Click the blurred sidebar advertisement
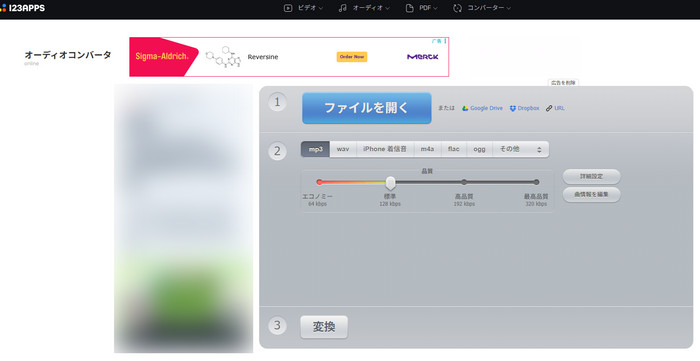The width and height of the screenshot is (700, 361). [183, 219]
